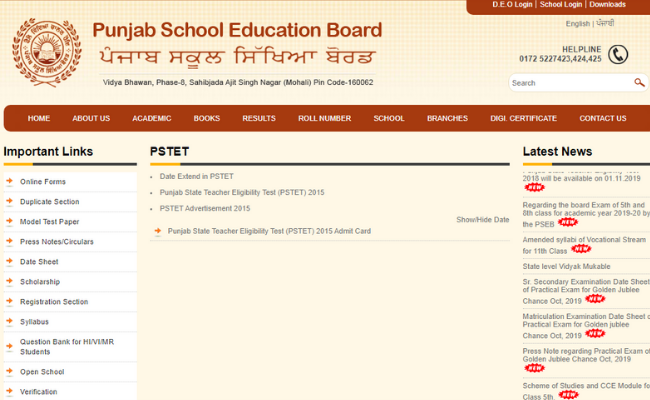
Task: Go to the HOME menu item
Action: pos(39,118)
